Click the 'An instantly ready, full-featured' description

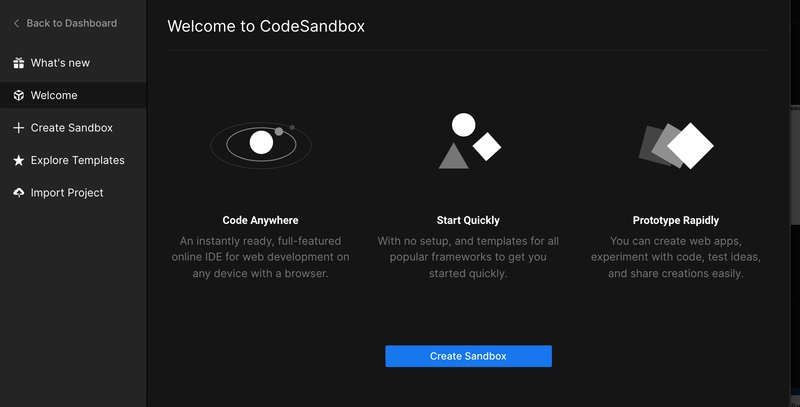pyautogui.click(x=260, y=257)
